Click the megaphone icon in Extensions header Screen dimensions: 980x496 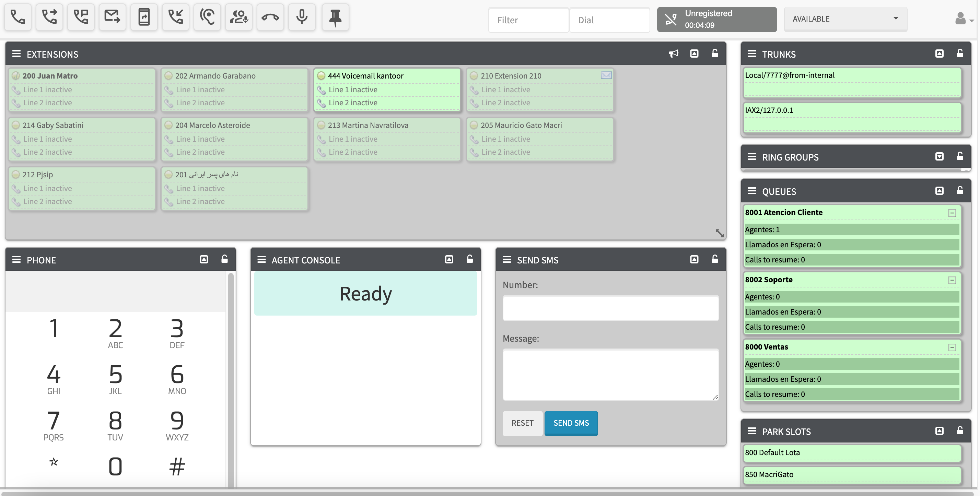[673, 54]
